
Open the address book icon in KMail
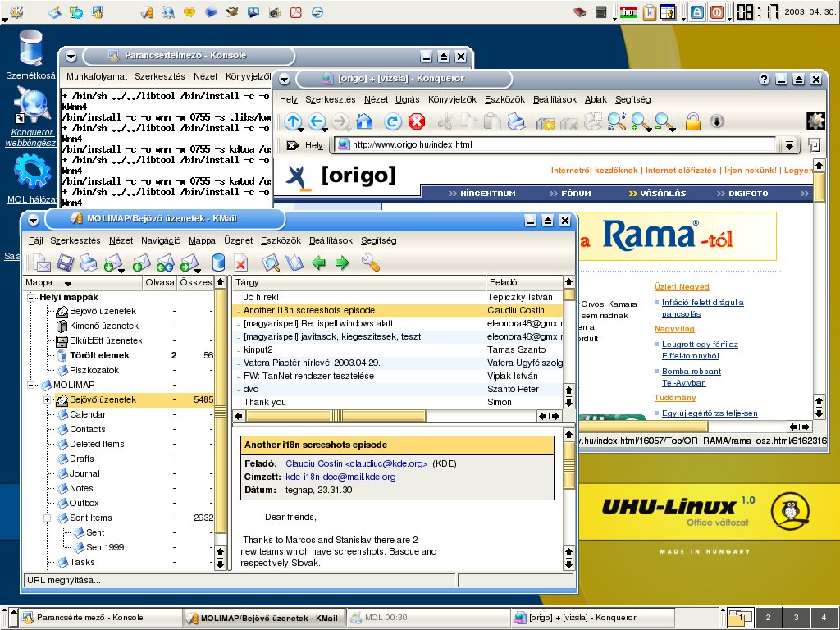click(294, 263)
